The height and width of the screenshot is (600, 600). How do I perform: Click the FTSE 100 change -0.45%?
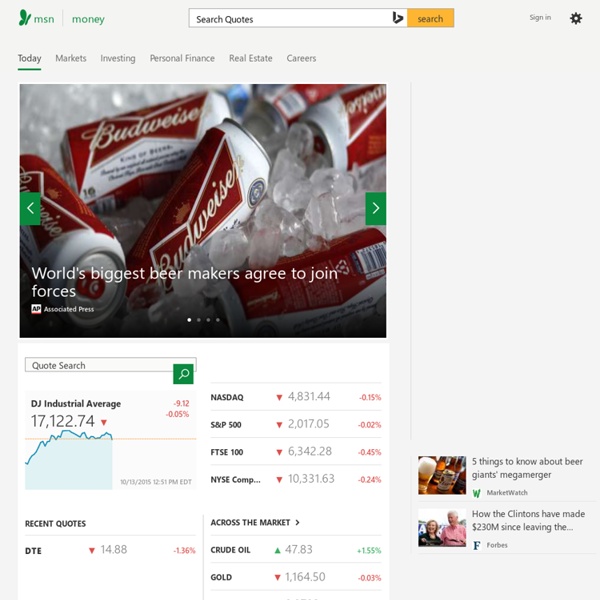pyautogui.click(x=370, y=452)
